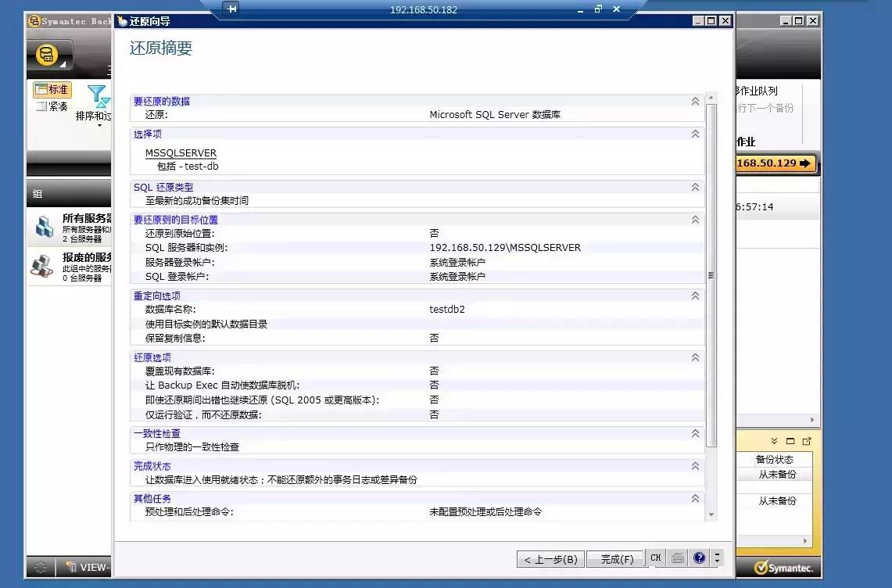892x588 pixels.
Task: Expand the double-chevron in lower right panel
Action: click(x=774, y=441)
